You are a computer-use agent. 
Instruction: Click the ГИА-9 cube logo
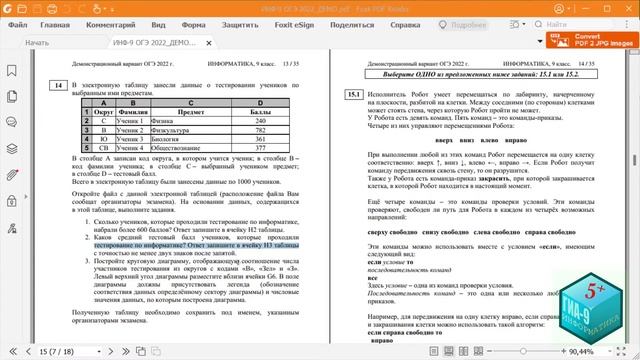pyautogui.click(x=591, y=308)
